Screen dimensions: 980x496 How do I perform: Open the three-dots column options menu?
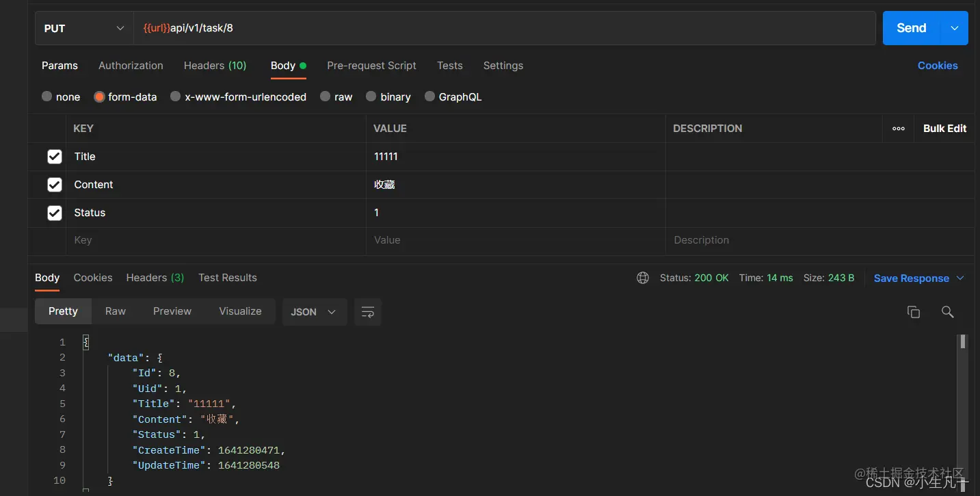(899, 129)
